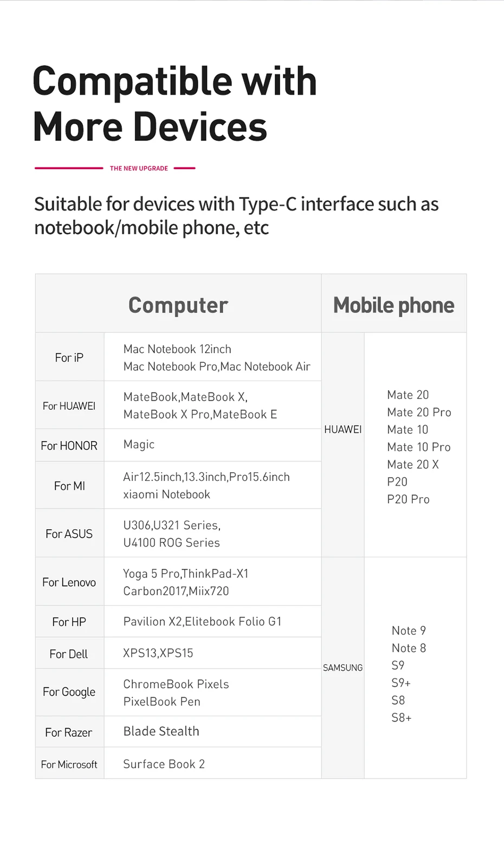Screen dimensions: 504x849
Task: Select the For HUAWEI row label
Action: click(x=69, y=406)
